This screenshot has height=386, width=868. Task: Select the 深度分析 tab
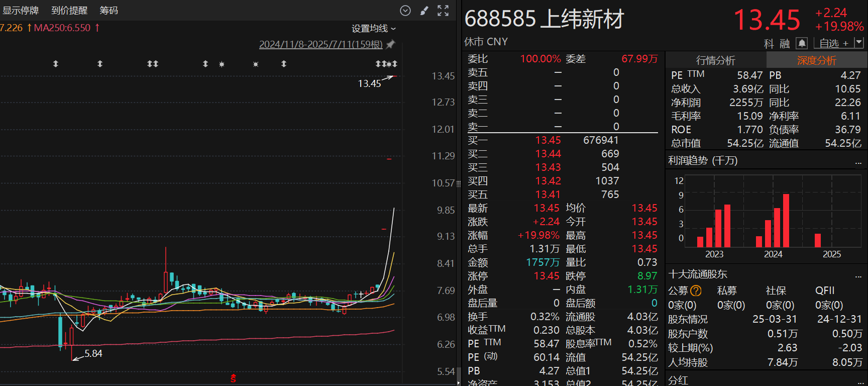pos(816,60)
